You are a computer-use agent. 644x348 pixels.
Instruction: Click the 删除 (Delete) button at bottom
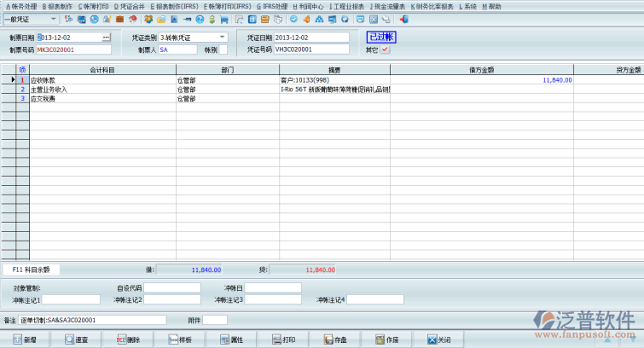[x=128, y=339]
